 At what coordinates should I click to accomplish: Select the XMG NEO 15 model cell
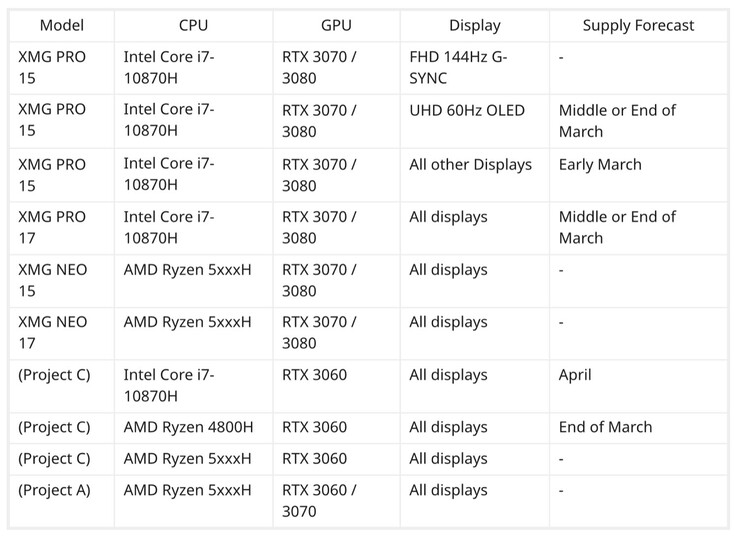click(x=52, y=280)
